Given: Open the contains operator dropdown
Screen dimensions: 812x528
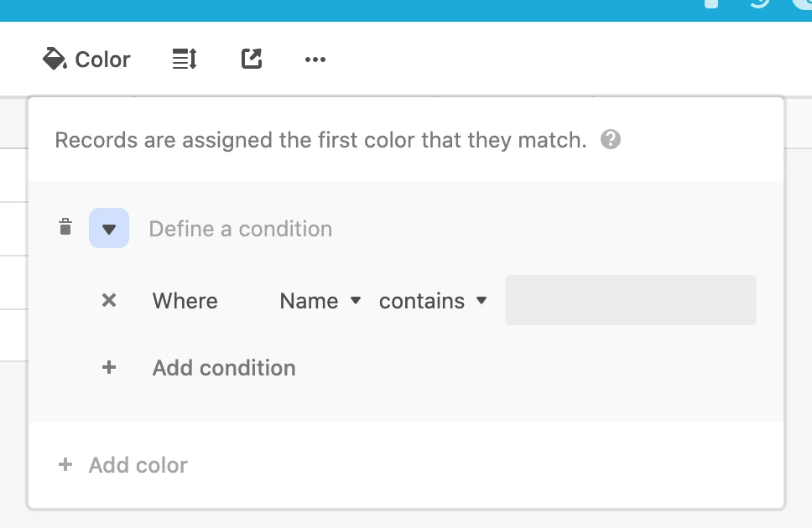Looking at the screenshot, I should 433,301.
